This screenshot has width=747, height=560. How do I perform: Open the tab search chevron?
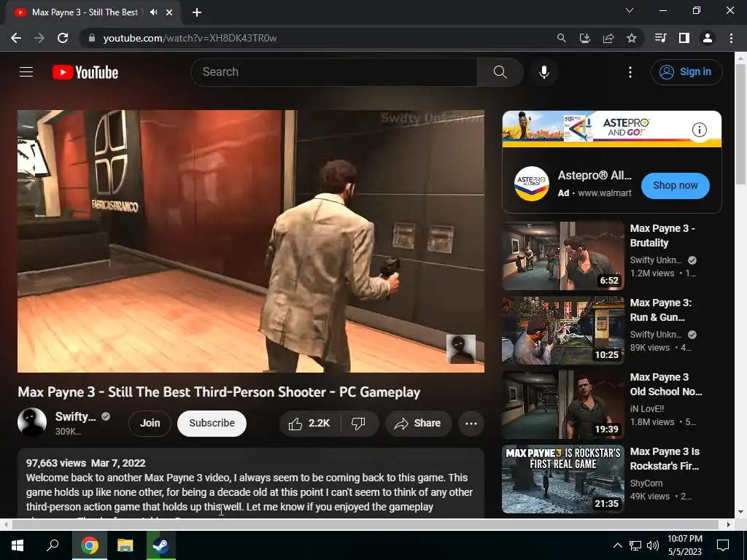[x=630, y=10]
